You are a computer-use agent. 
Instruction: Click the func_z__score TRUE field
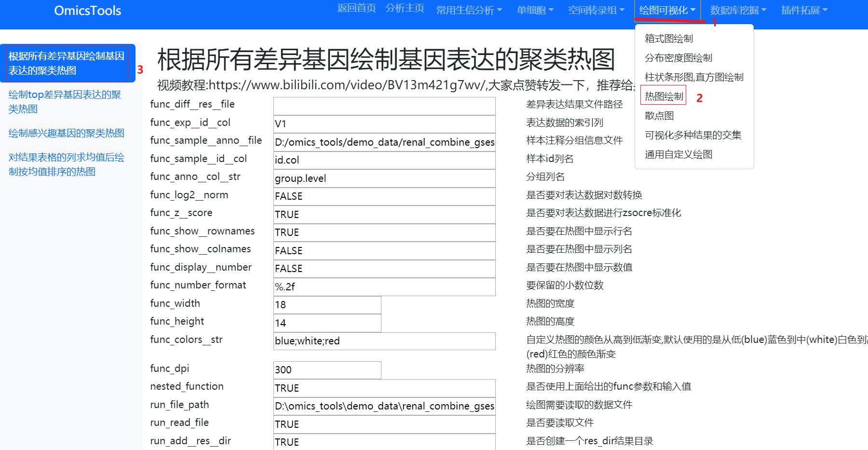coord(384,215)
